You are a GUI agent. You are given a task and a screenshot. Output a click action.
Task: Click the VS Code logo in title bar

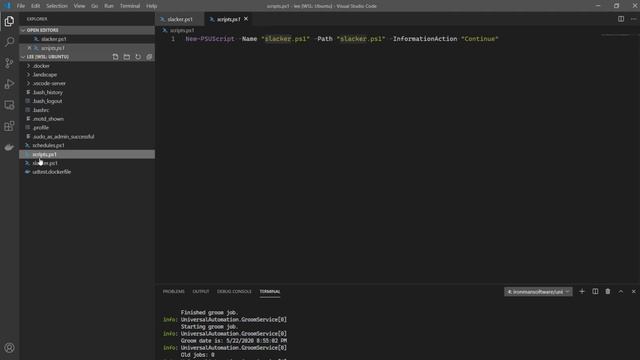click(x=7, y=6)
